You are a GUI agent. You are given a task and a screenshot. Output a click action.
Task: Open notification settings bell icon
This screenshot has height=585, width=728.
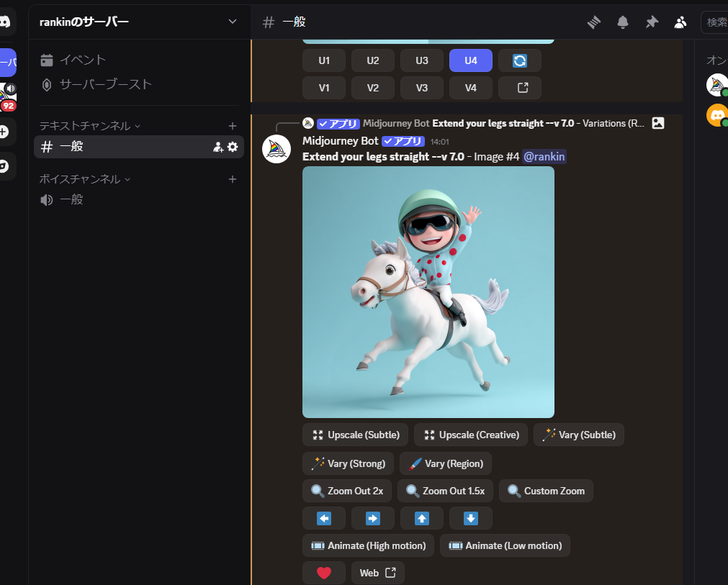pyautogui.click(x=623, y=22)
